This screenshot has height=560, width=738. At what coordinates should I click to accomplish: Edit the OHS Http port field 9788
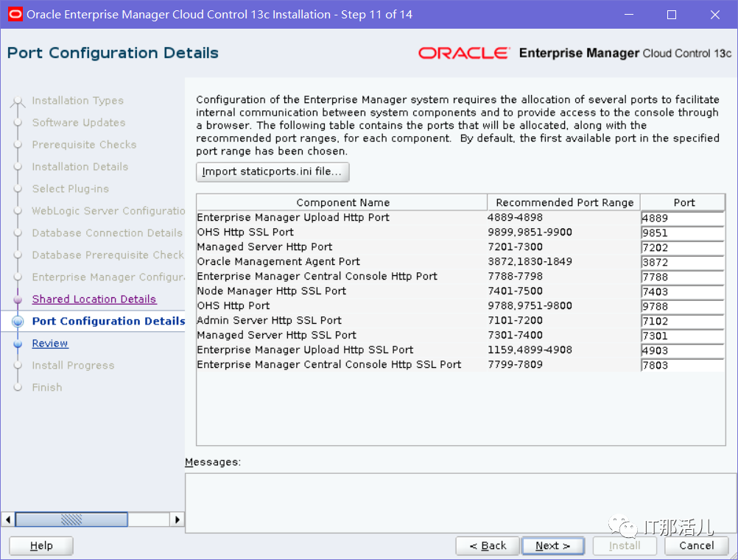[683, 307]
